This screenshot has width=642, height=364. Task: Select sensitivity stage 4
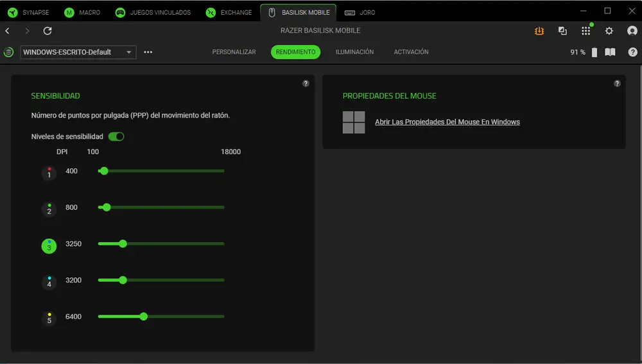pyautogui.click(x=49, y=282)
